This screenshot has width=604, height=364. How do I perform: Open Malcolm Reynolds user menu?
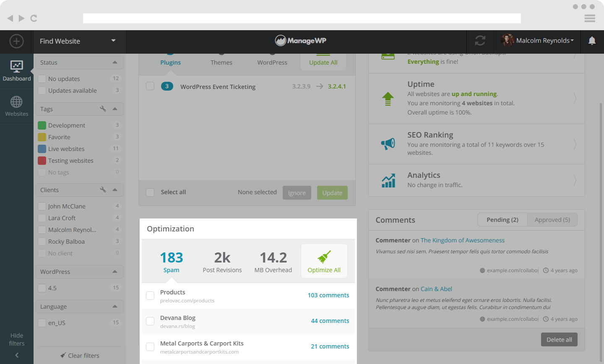pyautogui.click(x=538, y=41)
